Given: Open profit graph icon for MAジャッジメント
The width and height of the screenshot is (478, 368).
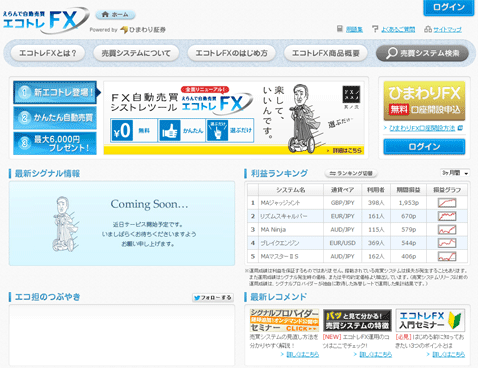Looking at the screenshot, I should point(447,203).
